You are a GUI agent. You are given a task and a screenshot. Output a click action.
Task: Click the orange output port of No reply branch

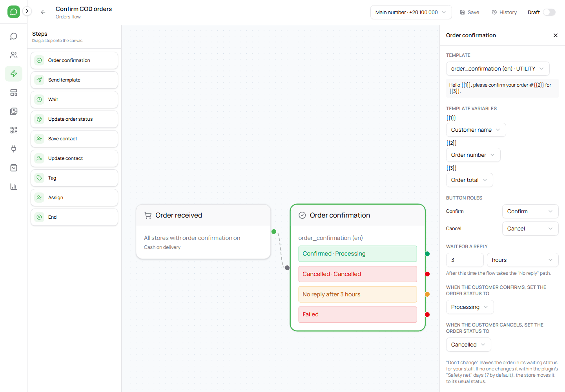coord(427,294)
